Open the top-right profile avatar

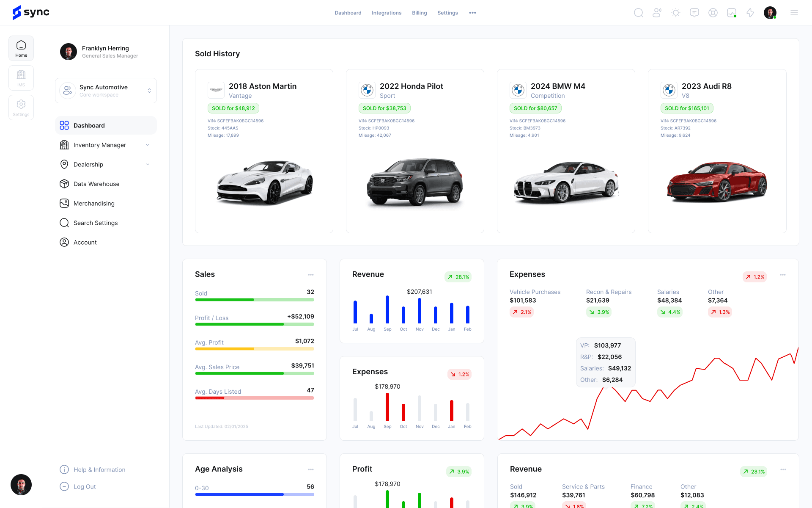[770, 13]
